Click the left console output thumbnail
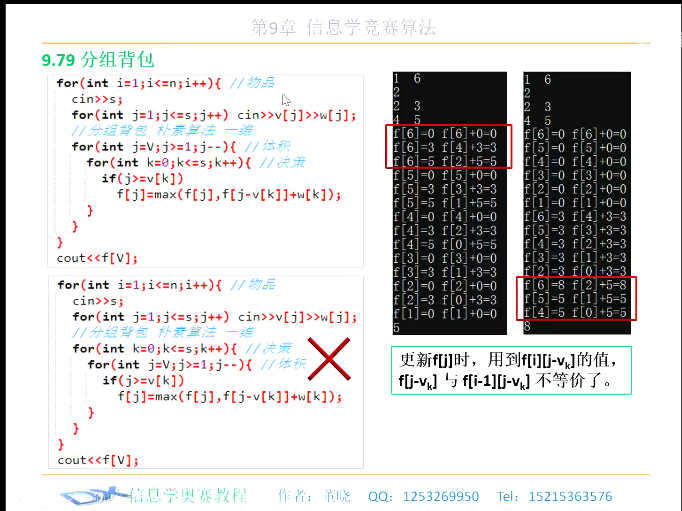Viewport: 682px width, 511px height. point(450,203)
